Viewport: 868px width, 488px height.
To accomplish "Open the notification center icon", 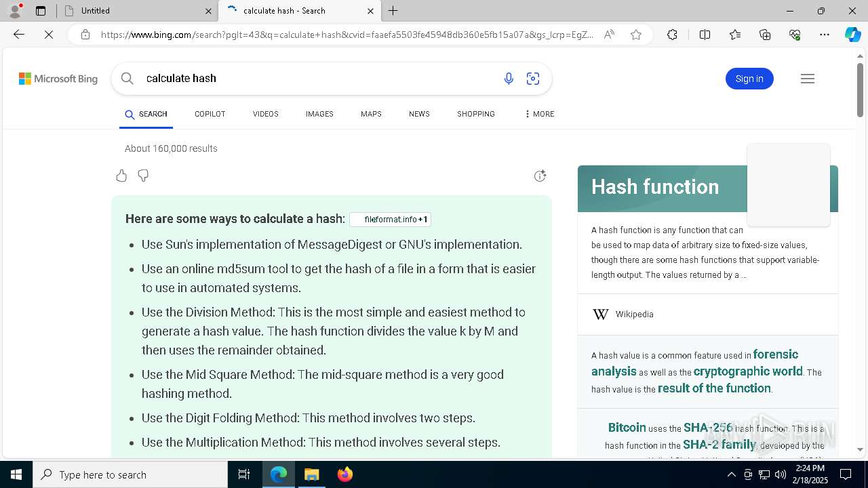I will coord(846,474).
